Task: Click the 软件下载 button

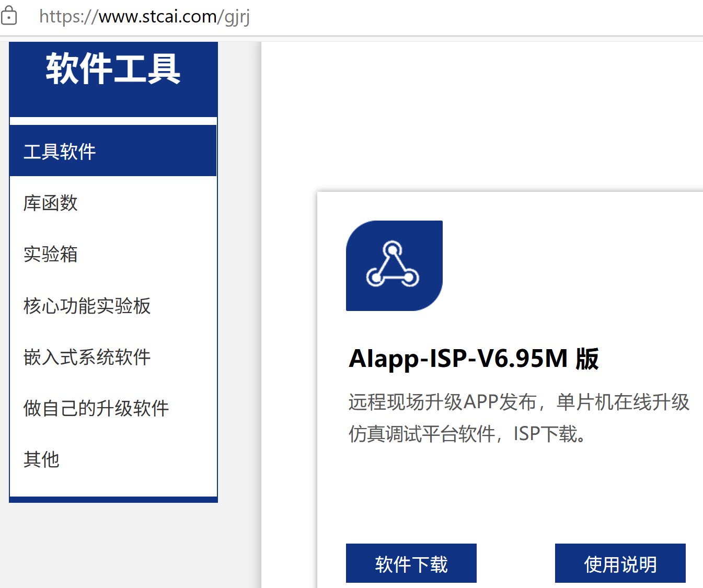Action: [x=411, y=563]
